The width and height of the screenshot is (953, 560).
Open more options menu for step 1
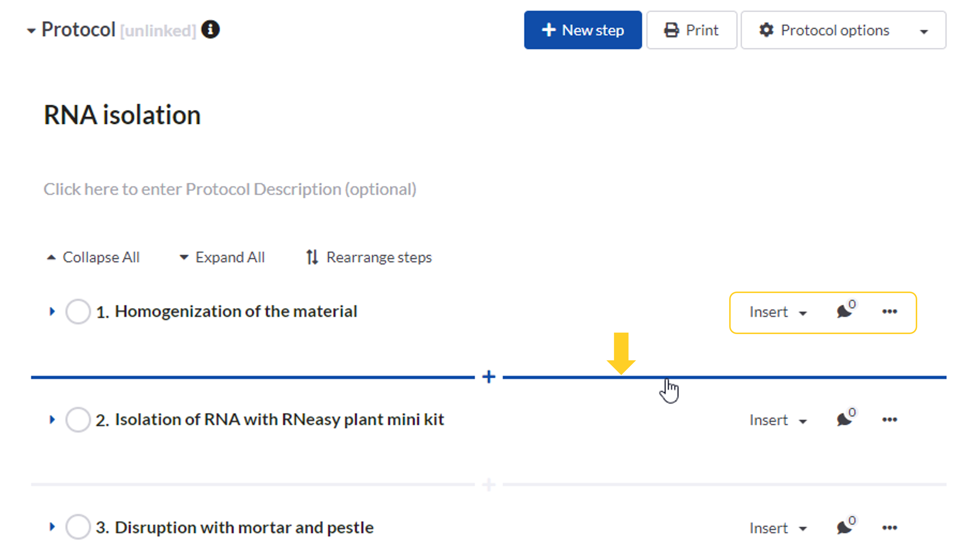[x=889, y=312]
